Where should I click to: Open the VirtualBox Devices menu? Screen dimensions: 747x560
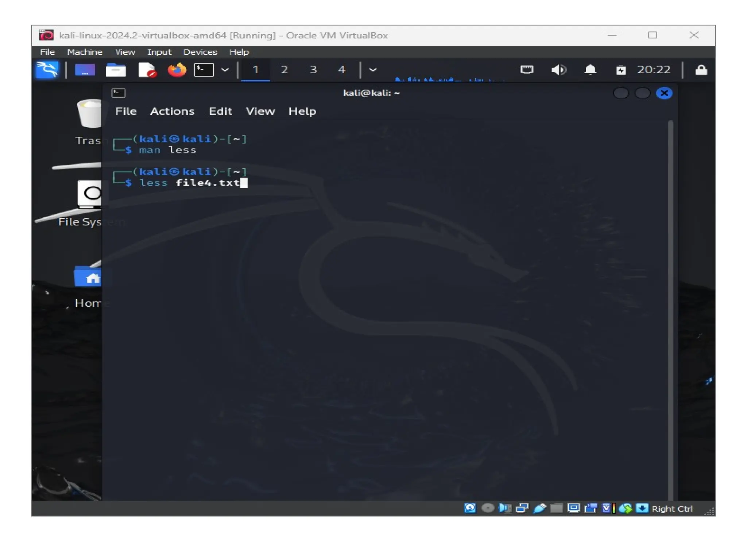click(x=200, y=52)
